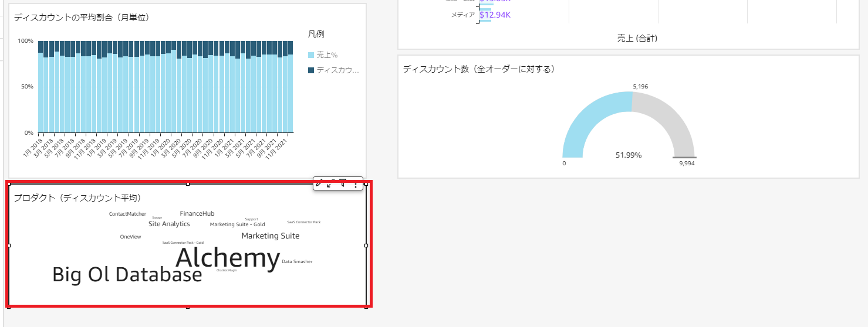This screenshot has height=327, width=868.
Task: Open the word cloud's three-dot options menu
Action: (356, 184)
